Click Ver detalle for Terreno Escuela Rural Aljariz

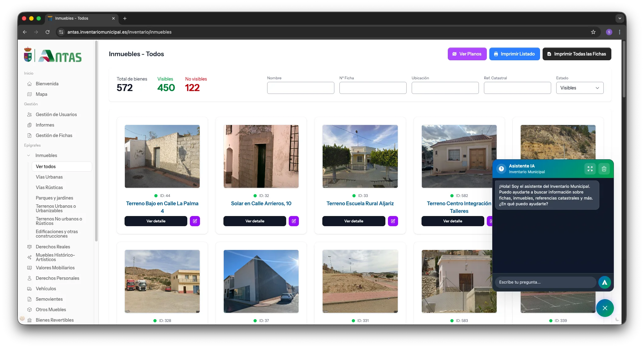[354, 221]
